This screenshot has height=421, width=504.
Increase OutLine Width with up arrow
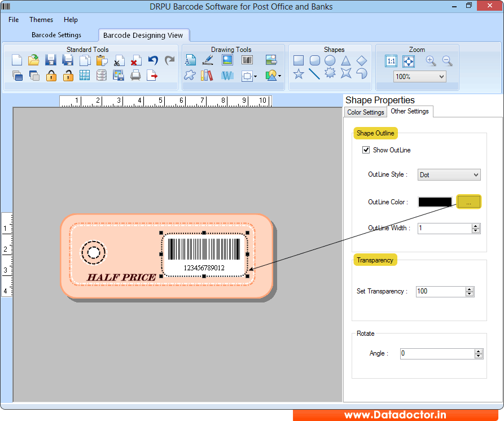(476, 226)
